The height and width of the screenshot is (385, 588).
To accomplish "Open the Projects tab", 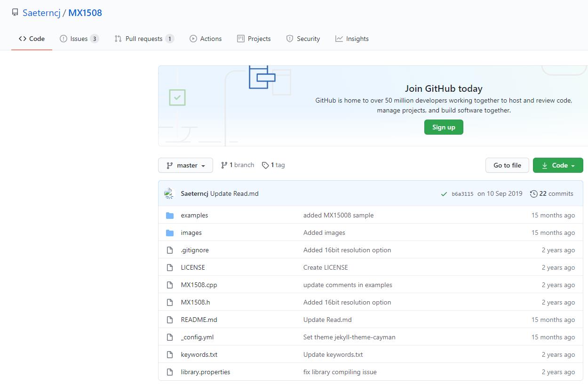I will click(x=254, y=39).
